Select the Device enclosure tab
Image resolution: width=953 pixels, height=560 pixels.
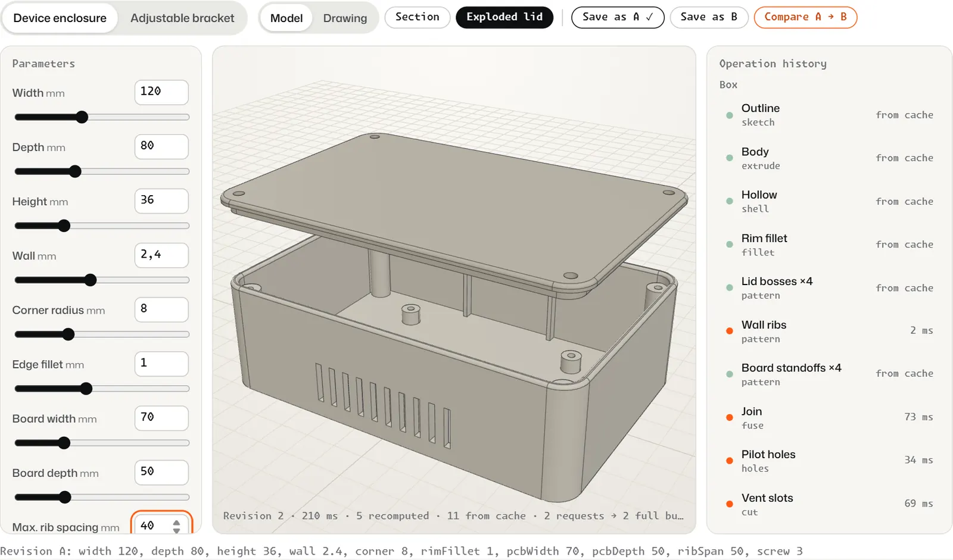tap(60, 18)
